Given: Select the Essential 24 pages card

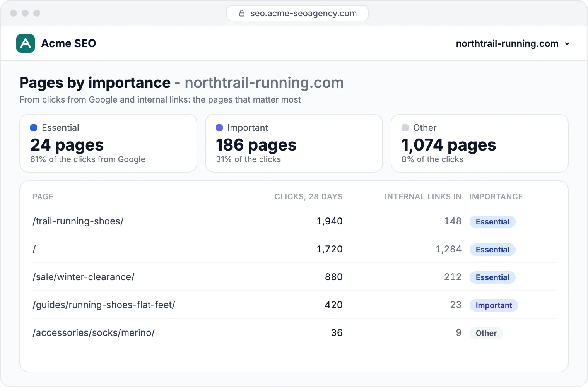Looking at the screenshot, I should [x=108, y=143].
